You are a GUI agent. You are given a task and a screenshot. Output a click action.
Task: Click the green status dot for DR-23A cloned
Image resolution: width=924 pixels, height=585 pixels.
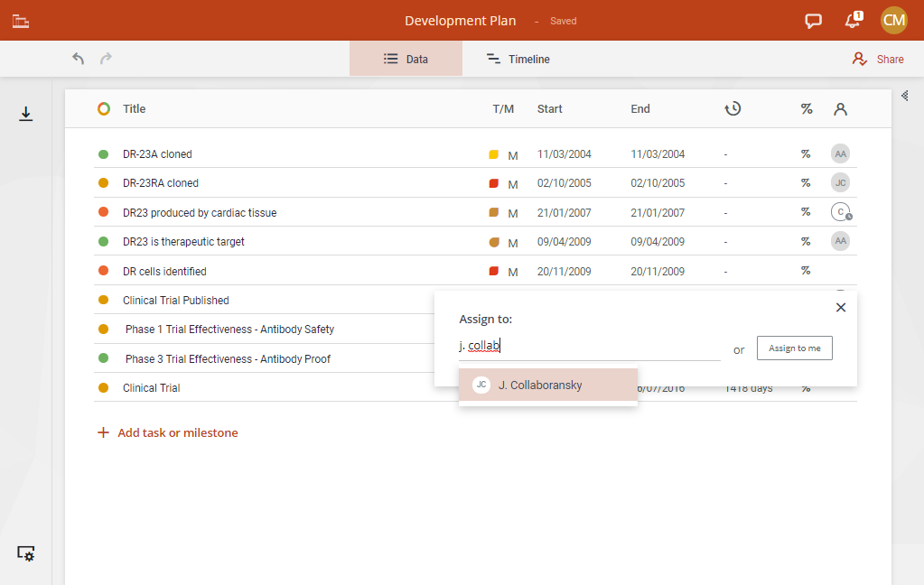(x=103, y=154)
